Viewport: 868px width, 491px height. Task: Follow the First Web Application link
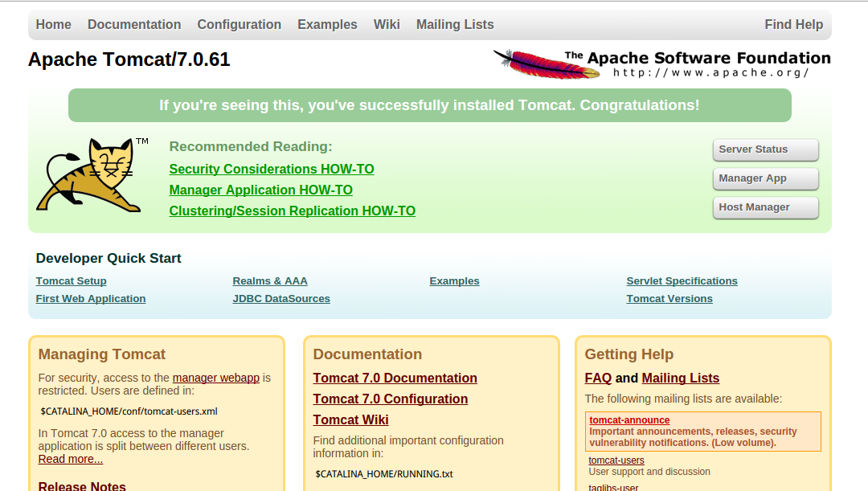coord(91,299)
